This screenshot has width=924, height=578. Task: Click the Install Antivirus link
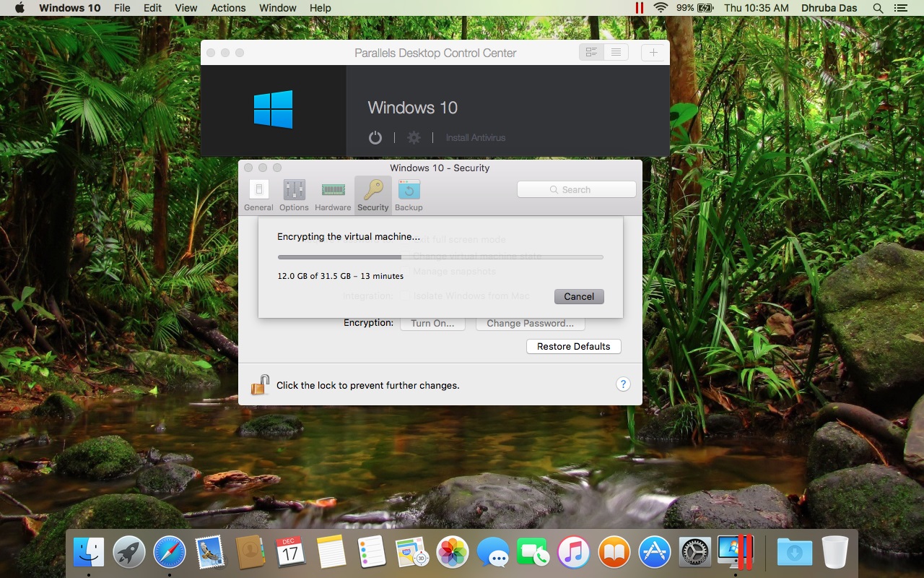[475, 137]
